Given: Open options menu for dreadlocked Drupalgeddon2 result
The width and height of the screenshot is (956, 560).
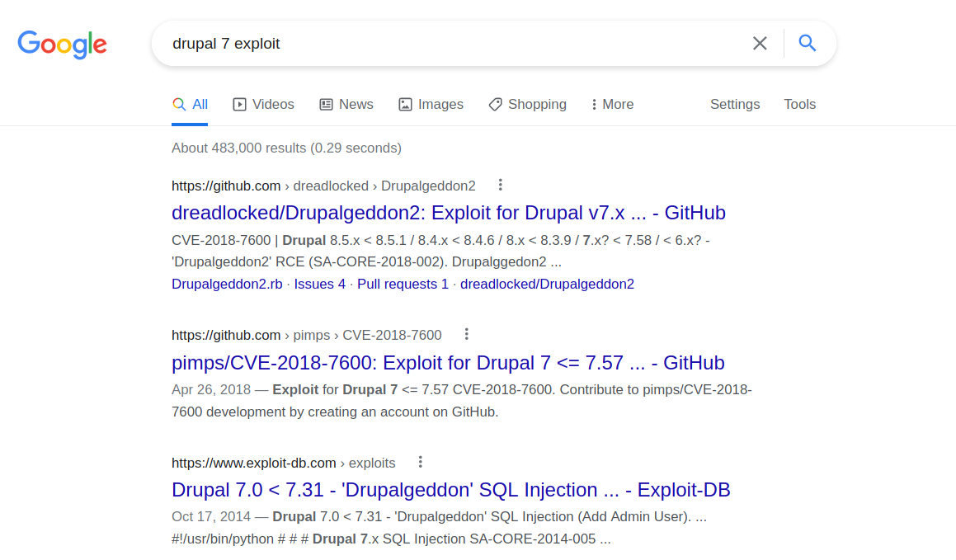Looking at the screenshot, I should (x=501, y=185).
